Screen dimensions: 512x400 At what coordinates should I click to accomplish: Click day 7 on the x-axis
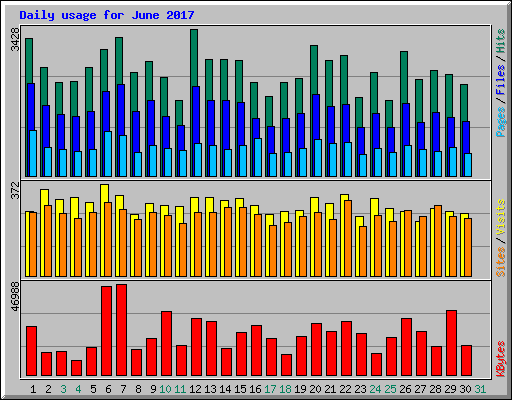click(x=123, y=389)
